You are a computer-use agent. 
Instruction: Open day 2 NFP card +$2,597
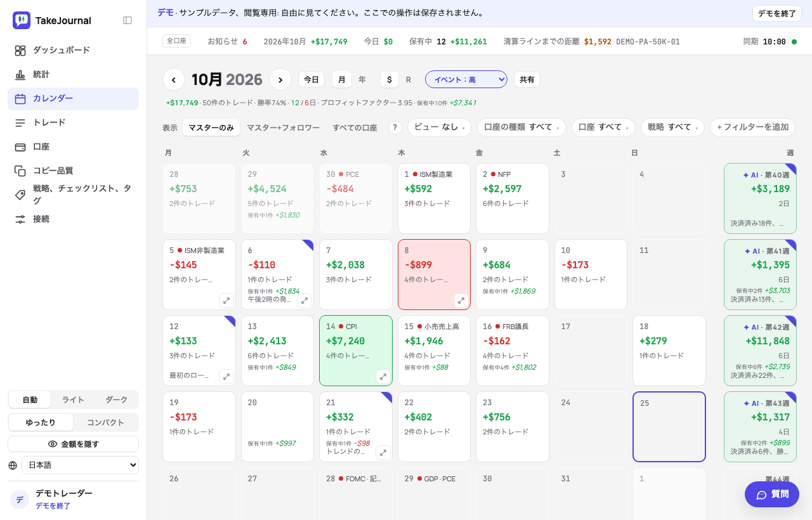513,198
